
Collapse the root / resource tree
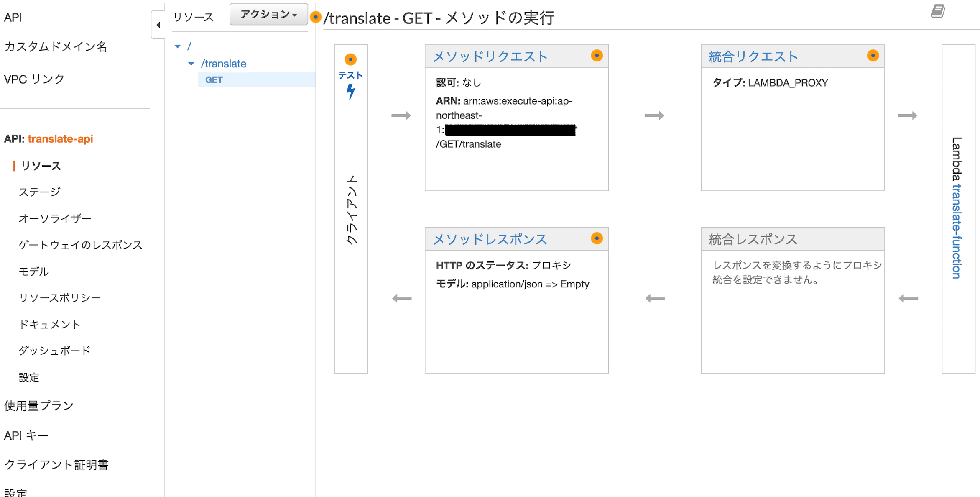pos(178,46)
